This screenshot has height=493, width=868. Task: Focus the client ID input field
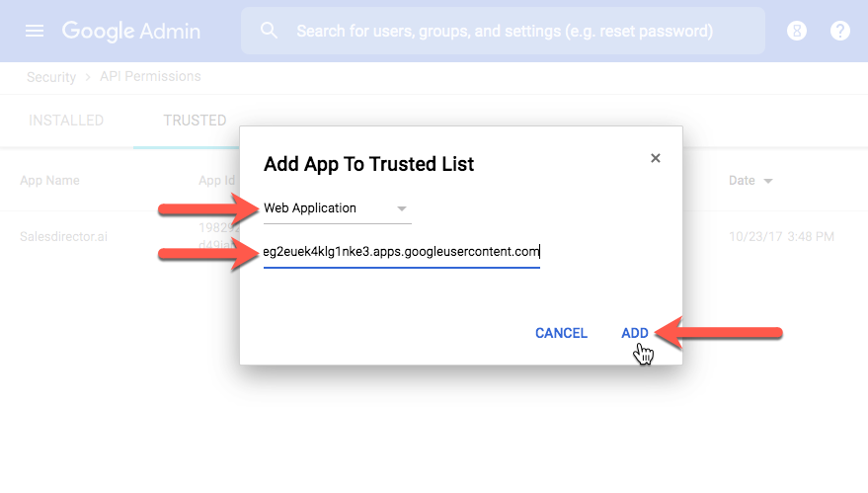click(401, 252)
